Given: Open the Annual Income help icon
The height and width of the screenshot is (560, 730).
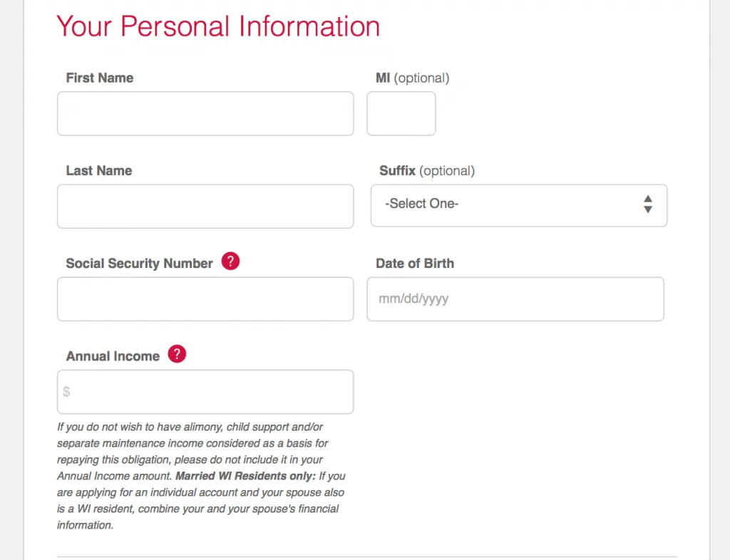Looking at the screenshot, I should tap(177, 354).
